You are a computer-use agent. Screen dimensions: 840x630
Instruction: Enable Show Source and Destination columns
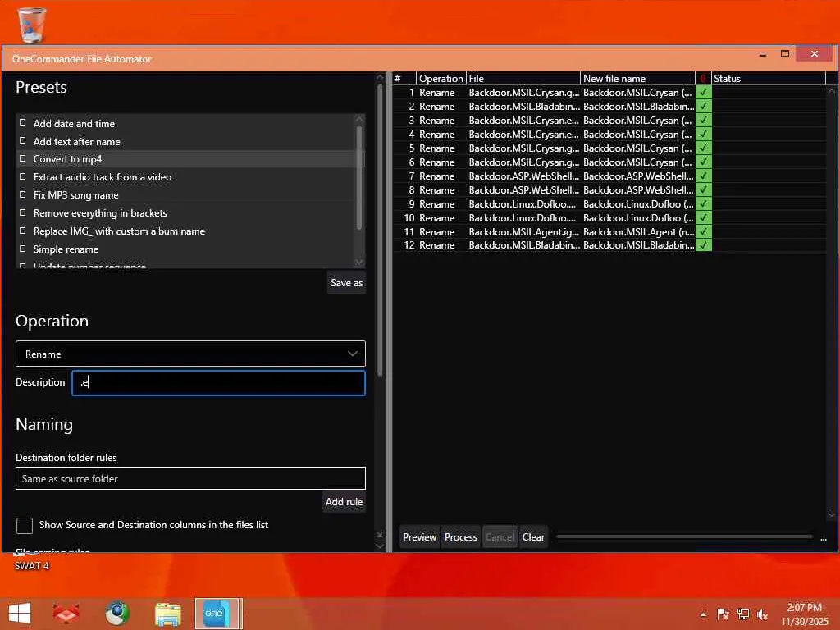(25, 526)
